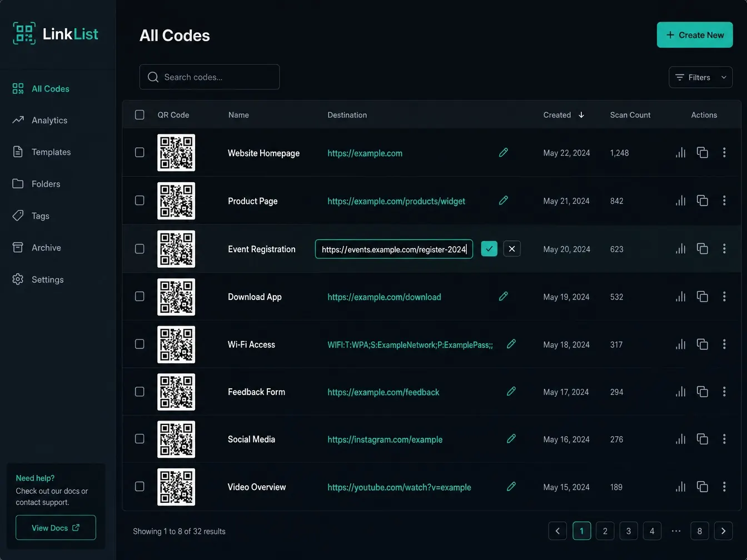Open external link icon on View Docs
This screenshot has width=747, height=560.
click(x=76, y=528)
